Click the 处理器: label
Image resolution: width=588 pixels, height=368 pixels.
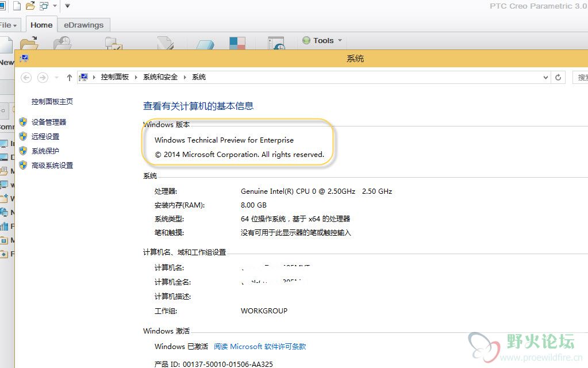[x=166, y=191]
